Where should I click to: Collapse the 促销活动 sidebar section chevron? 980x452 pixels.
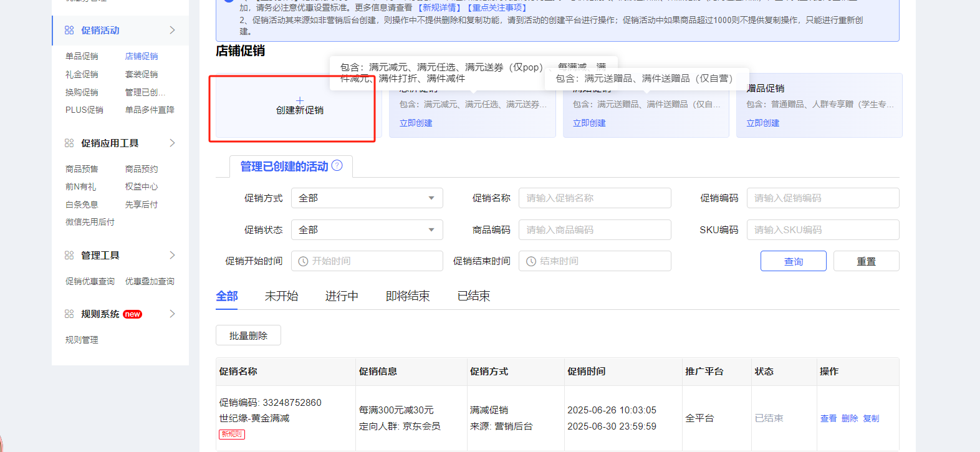(172, 30)
